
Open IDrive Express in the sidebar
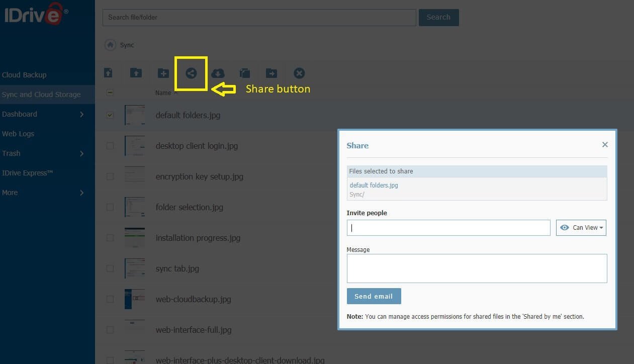(27, 173)
